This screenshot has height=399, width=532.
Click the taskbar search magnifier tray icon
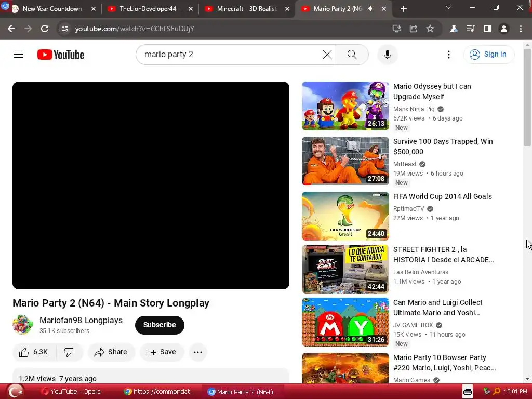click(x=497, y=392)
